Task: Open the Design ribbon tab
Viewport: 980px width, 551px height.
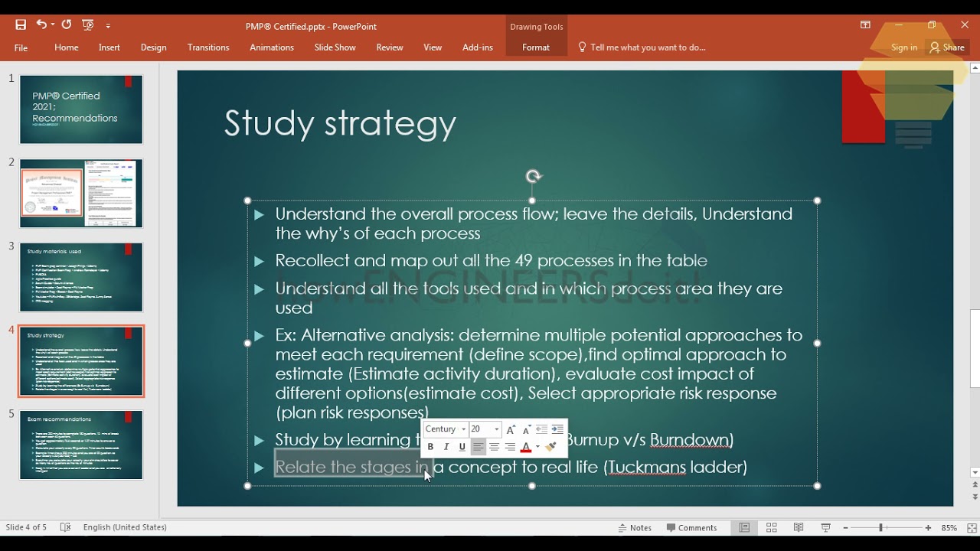Action: pyautogui.click(x=154, y=47)
